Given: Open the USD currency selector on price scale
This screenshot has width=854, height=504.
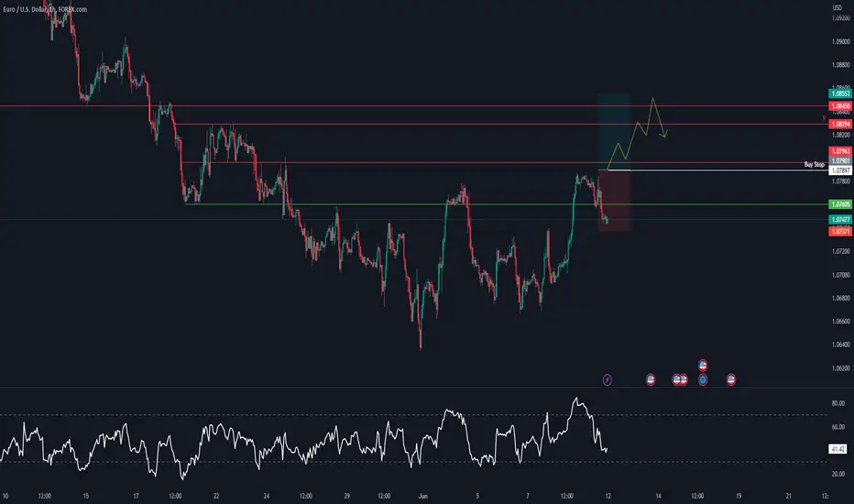Looking at the screenshot, I should tap(838, 7).
